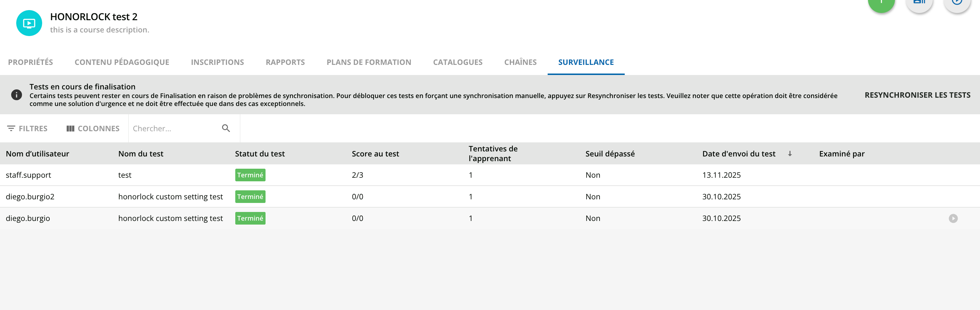Switch to Contenu pédagogique tab

coord(122,62)
